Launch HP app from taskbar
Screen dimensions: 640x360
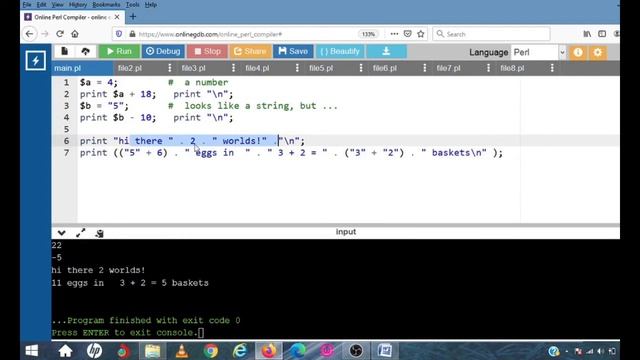[94, 351]
